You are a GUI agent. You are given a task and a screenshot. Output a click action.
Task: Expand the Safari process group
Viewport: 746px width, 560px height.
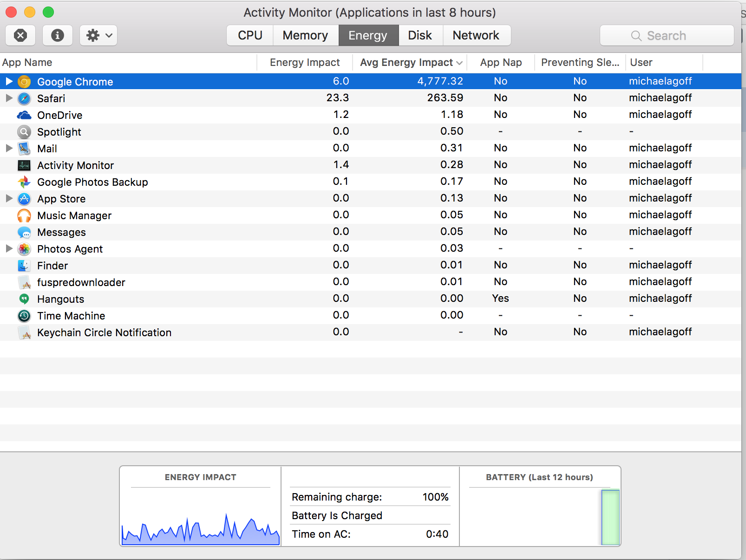(x=9, y=98)
